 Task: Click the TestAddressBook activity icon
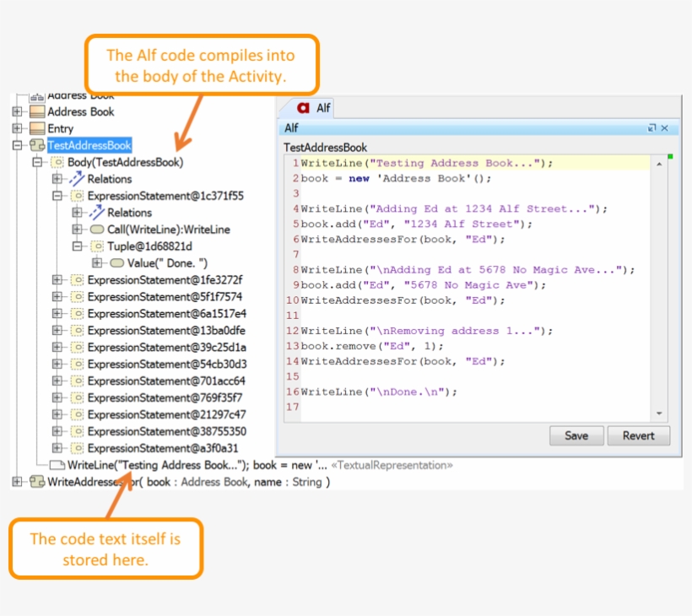37,145
